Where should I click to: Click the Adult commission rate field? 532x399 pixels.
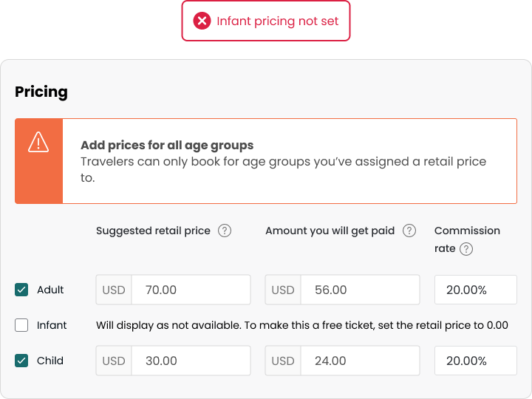click(x=475, y=290)
